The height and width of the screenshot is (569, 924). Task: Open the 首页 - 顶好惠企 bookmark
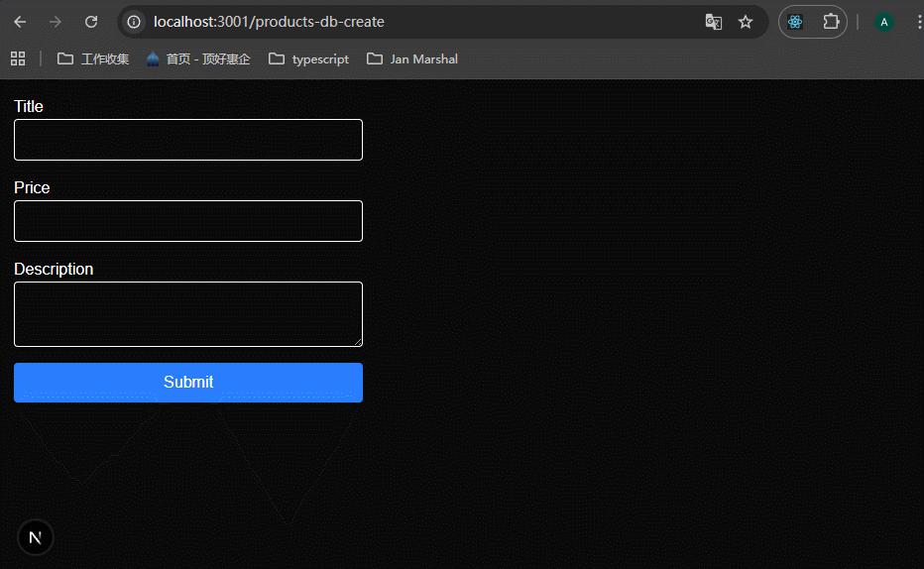coord(198,58)
